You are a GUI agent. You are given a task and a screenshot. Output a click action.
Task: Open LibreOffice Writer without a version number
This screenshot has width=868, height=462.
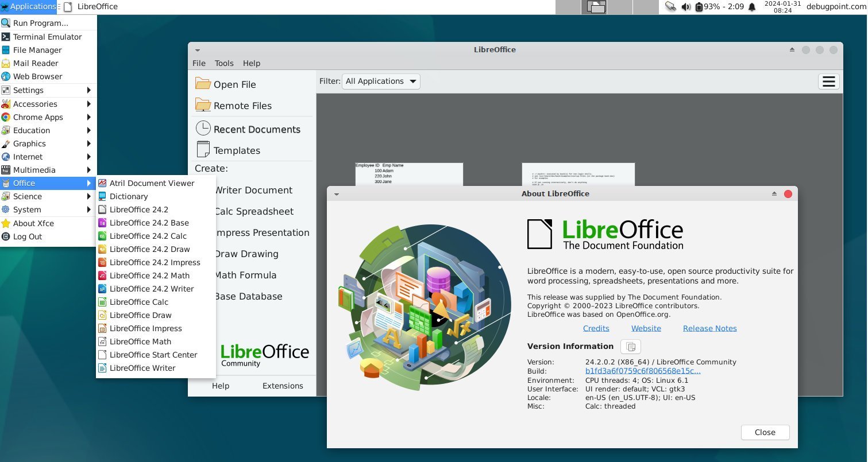[156, 368]
